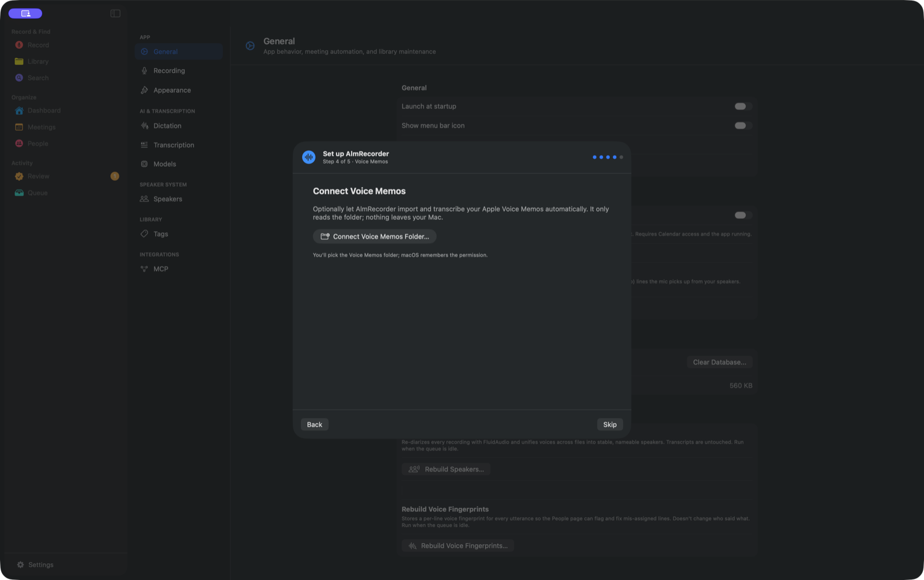Open the Queue tray icon
The image size is (924, 580).
click(x=19, y=193)
